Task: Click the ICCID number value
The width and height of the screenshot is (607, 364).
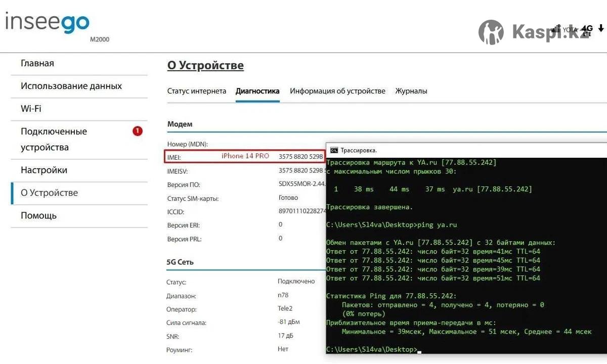Action: [302, 212]
